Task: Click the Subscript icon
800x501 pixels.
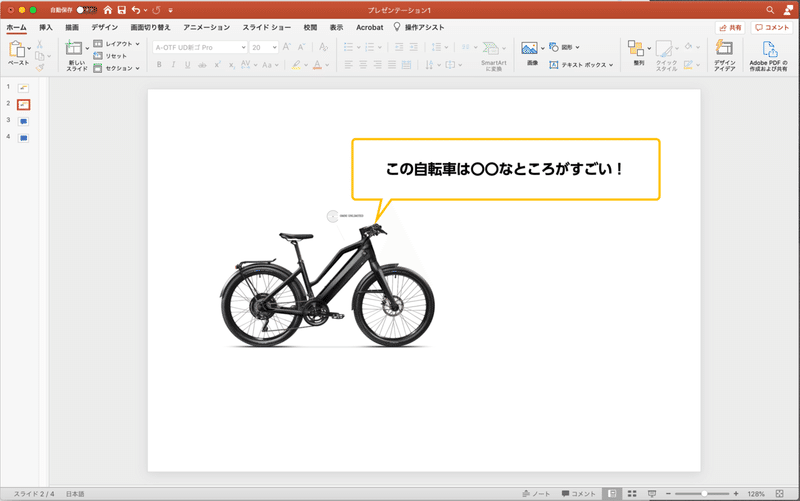Action: (x=232, y=65)
